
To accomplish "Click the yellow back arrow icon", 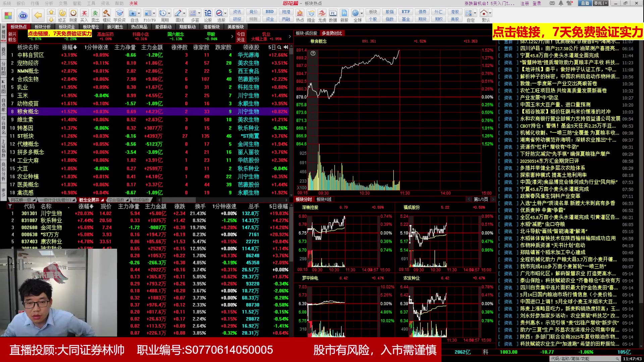I will [38, 15].
